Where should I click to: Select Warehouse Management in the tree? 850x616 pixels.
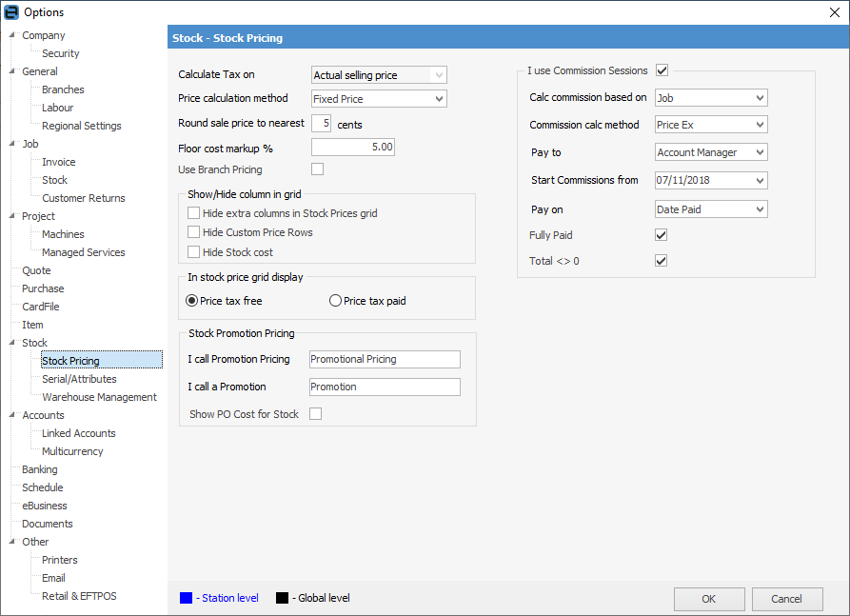pos(99,397)
